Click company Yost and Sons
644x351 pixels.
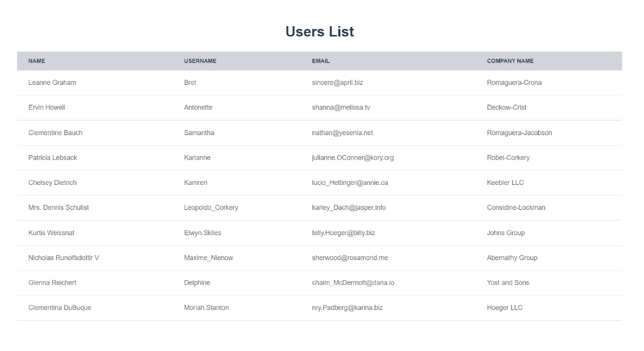[508, 283]
